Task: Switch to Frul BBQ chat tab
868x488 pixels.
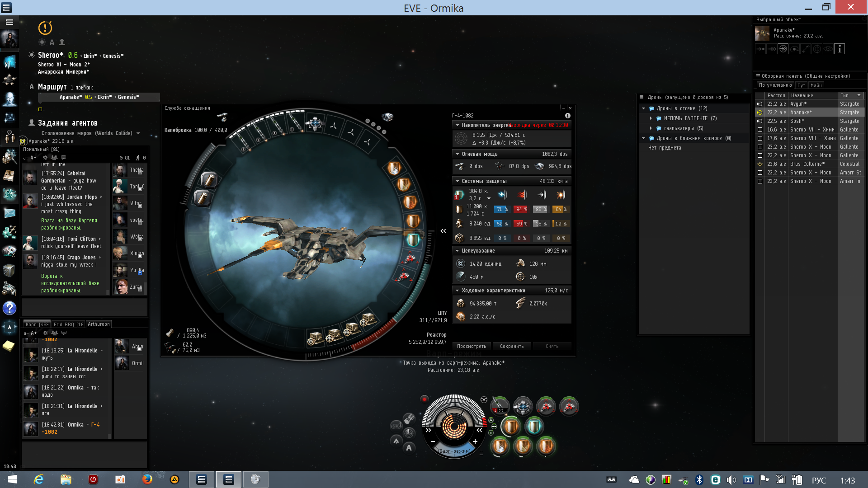Action: click(68, 324)
